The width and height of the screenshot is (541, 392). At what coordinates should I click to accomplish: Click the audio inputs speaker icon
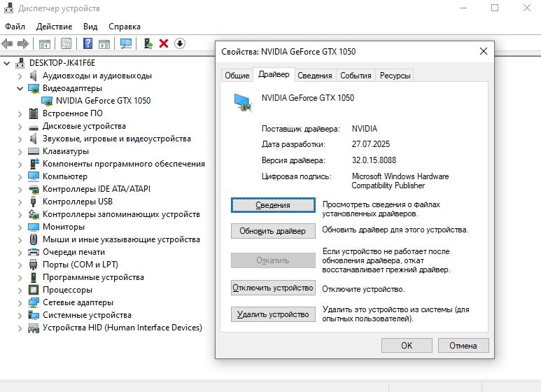[x=34, y=76]
